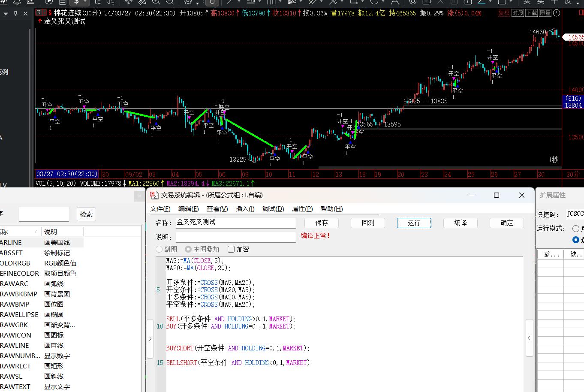Screen dimensions: 584x392
Task: Click the 下载 chart button
Action: tap(531, 13)
